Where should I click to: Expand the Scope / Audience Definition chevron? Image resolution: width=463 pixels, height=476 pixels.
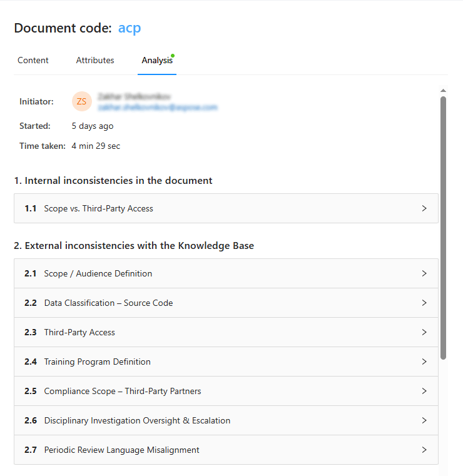pyautogui.click(x=424, y=273)
